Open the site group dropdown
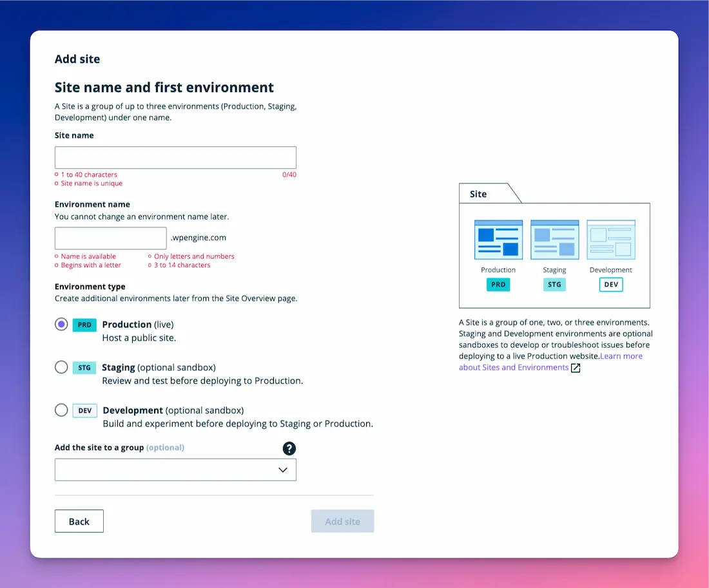Viewport: 709px width, 588px height. point(175,469)
